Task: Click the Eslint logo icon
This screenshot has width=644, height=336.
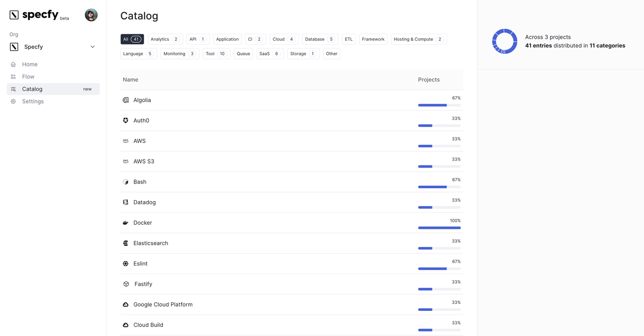Action: coord(126,264)
